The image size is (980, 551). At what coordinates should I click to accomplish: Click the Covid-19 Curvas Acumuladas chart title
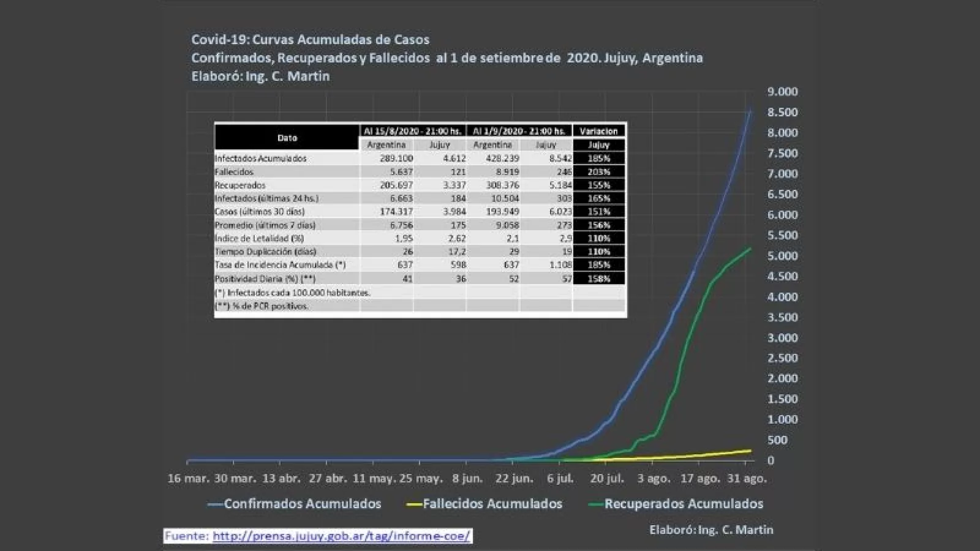pyautogui.click(x=310, y=40)
